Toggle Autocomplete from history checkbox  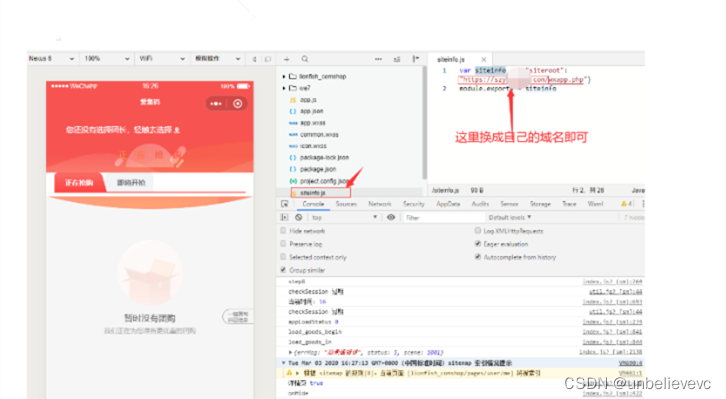[x=477, y=256]
